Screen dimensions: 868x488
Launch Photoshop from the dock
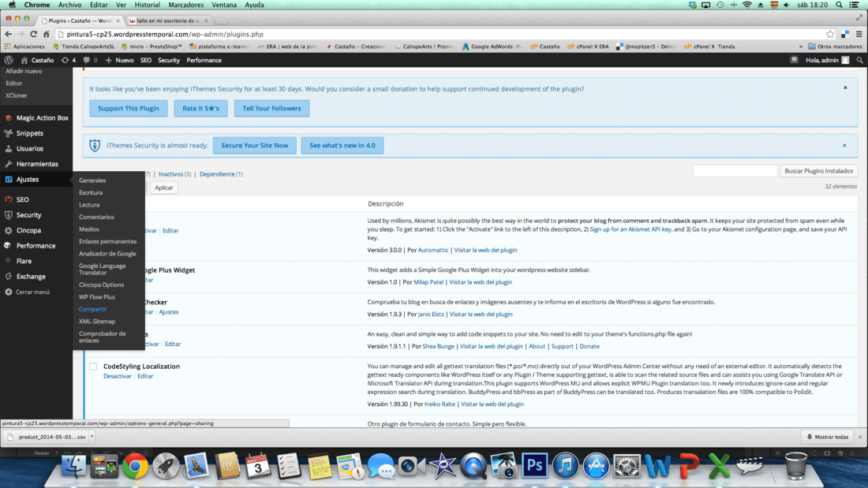click(534, 466)
